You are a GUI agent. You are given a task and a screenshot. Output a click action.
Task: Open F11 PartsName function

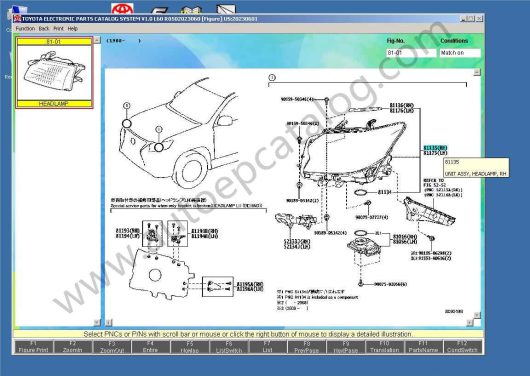(423, 347)
